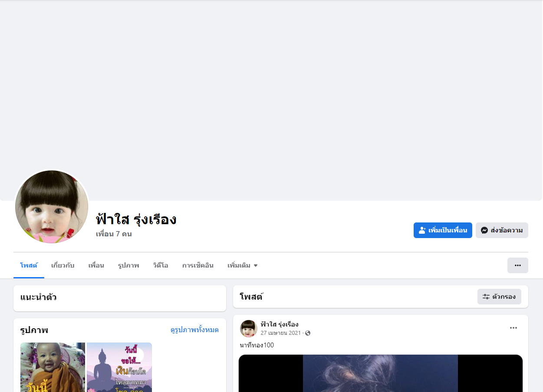Select the โพสต์ tab
543x392 pixels.
coord(29,265)
